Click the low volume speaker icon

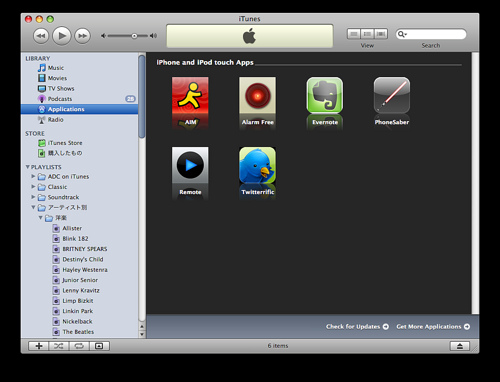point(103,36)
